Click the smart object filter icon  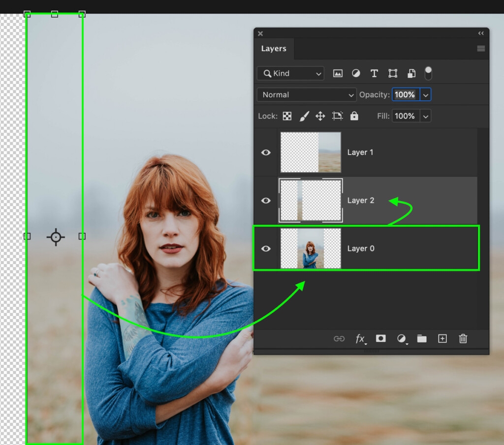click(411, 73)
